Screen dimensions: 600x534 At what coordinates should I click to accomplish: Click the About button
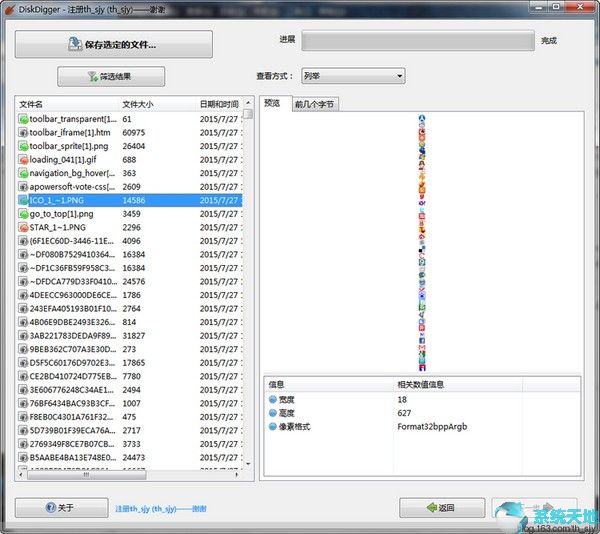tap(61, 508)
